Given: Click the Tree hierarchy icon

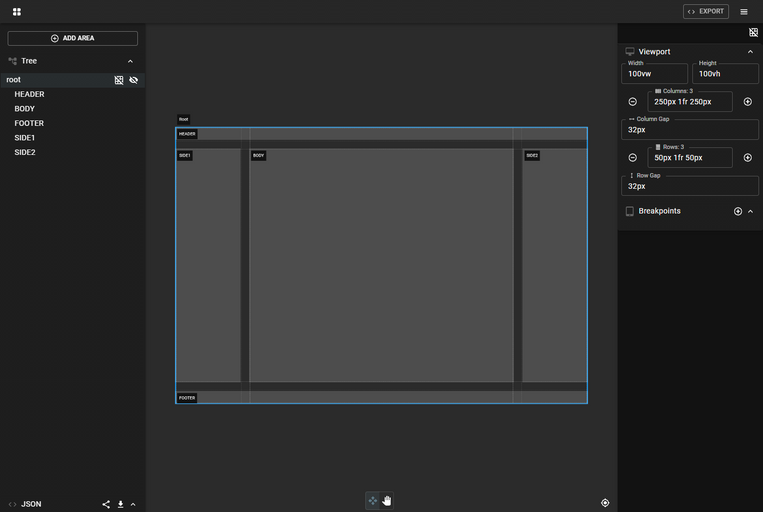Looking at the screenshot, I should coord(13,61).
